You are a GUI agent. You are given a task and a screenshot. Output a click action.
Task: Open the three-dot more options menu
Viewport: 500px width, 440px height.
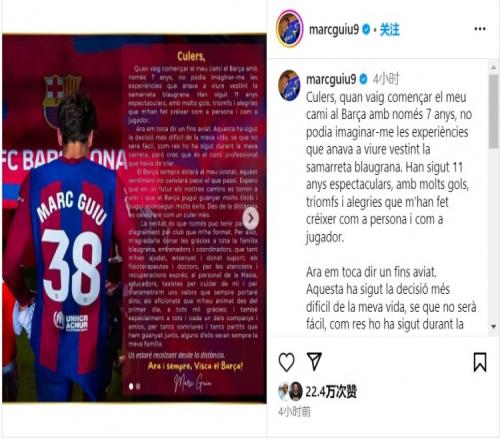pos(480,29)
